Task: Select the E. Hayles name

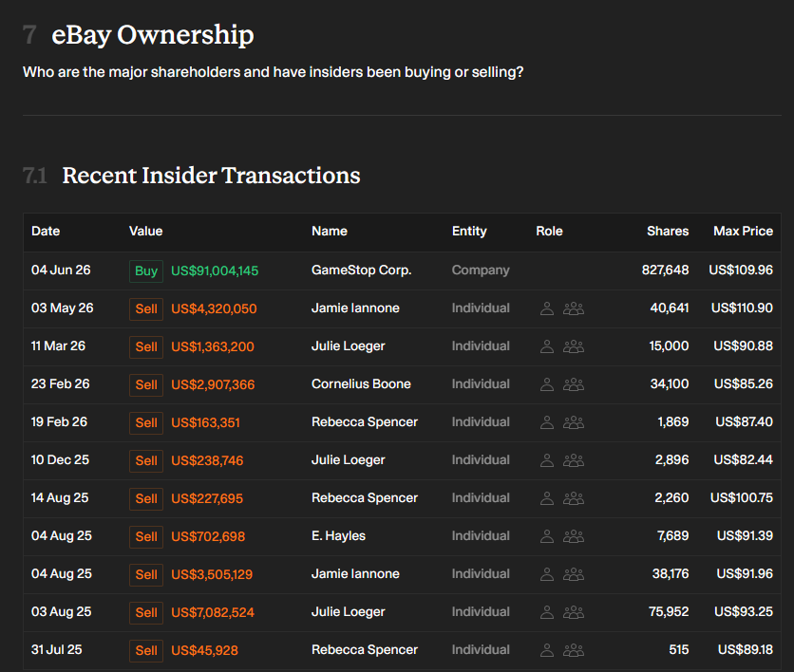Action: pos(339,536)
